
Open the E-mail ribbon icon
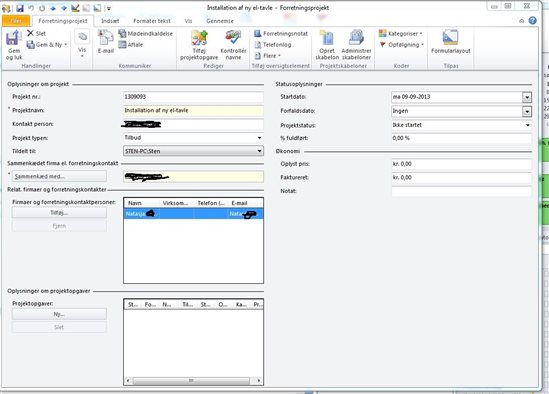[105, 38]
